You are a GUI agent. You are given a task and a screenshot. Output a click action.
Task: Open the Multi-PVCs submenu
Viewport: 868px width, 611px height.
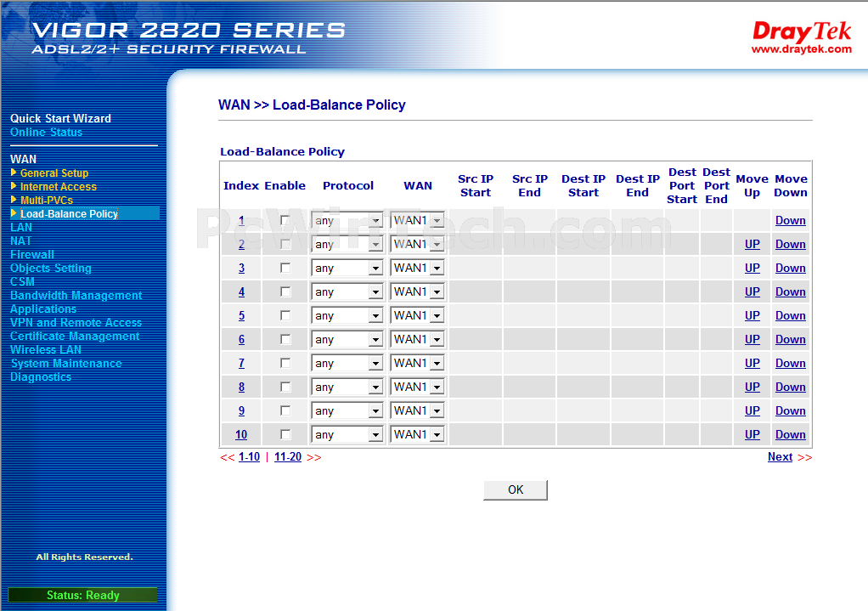[47, 200]
